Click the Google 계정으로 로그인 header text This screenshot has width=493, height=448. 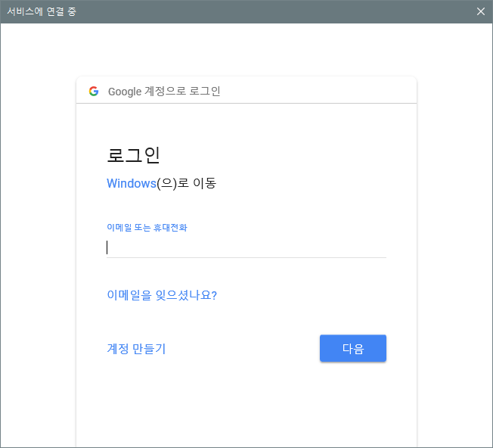(164, 92)
